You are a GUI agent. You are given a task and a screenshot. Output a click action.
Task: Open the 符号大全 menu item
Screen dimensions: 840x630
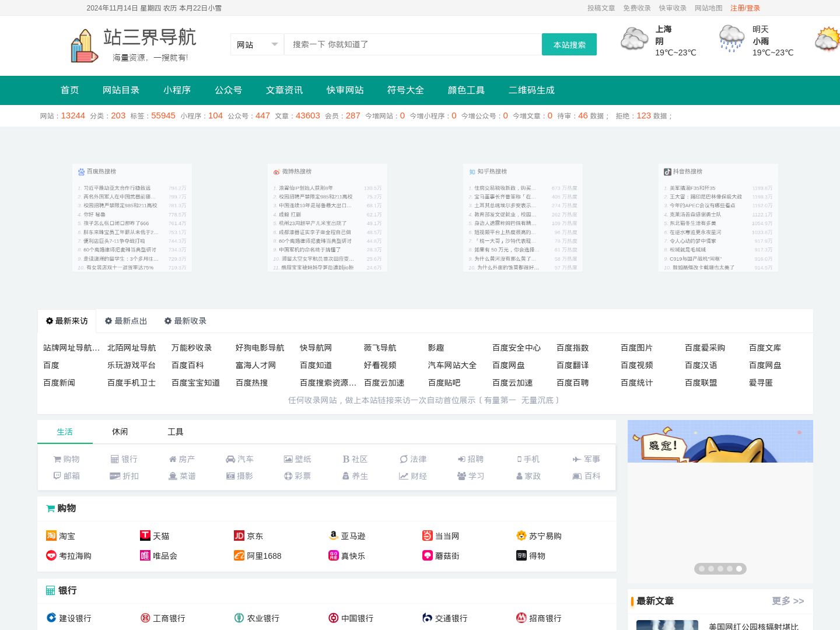(x=406, y=90)
